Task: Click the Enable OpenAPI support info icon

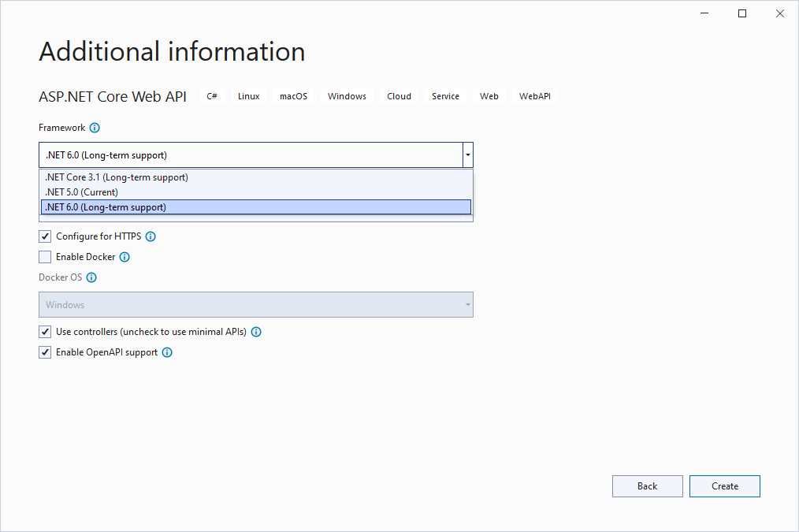Action: [x=166, y=352]
